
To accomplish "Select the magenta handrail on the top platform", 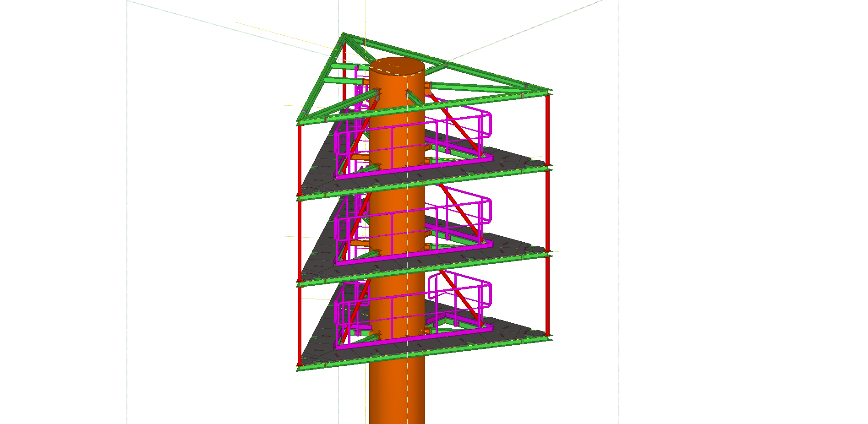I will (x=458, y=120).
